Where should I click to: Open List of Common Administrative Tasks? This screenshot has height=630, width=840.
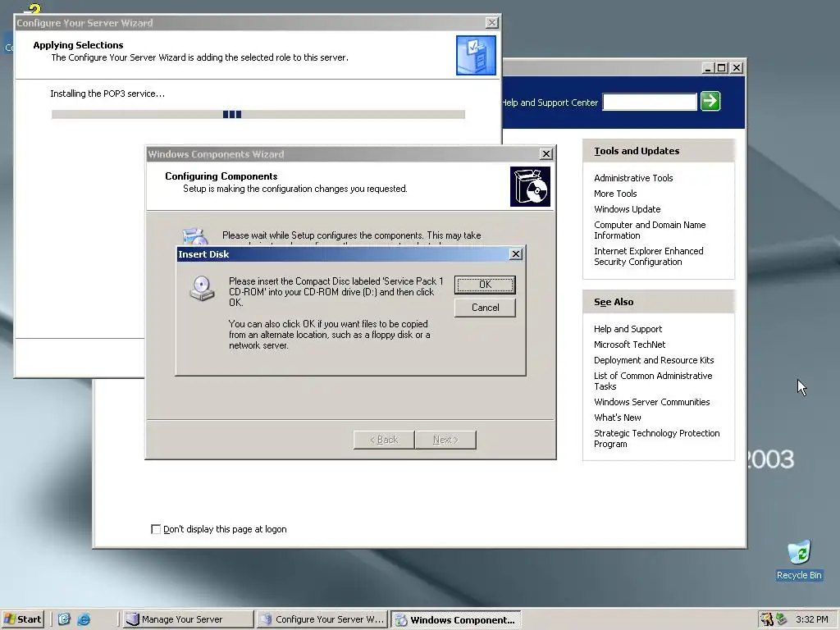click(x=653, y=381)
